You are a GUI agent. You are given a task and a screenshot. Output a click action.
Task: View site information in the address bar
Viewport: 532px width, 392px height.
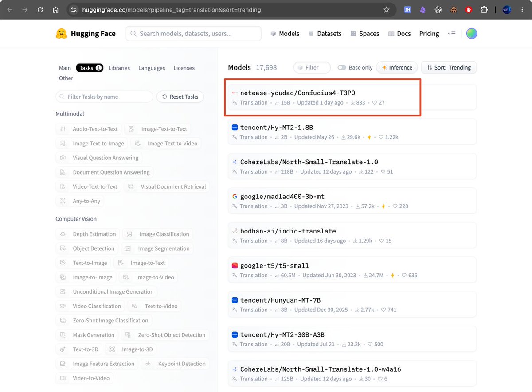(x=74, y=10)
